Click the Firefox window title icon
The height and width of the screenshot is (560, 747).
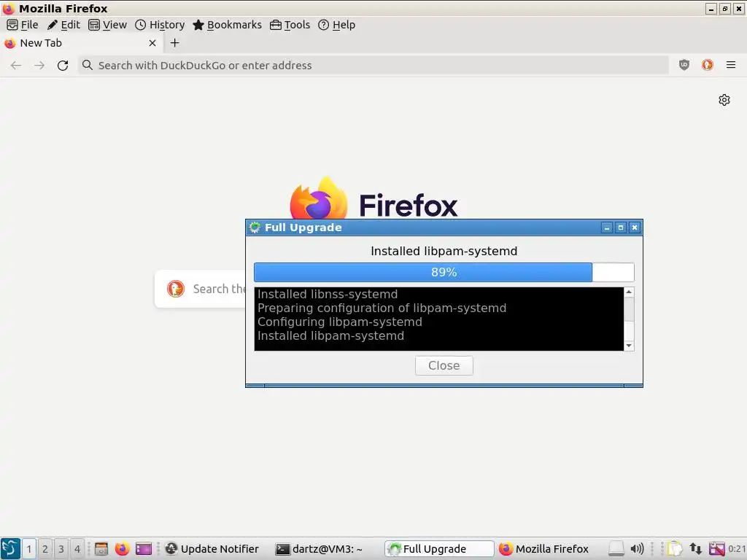click(x=9, y=9)
